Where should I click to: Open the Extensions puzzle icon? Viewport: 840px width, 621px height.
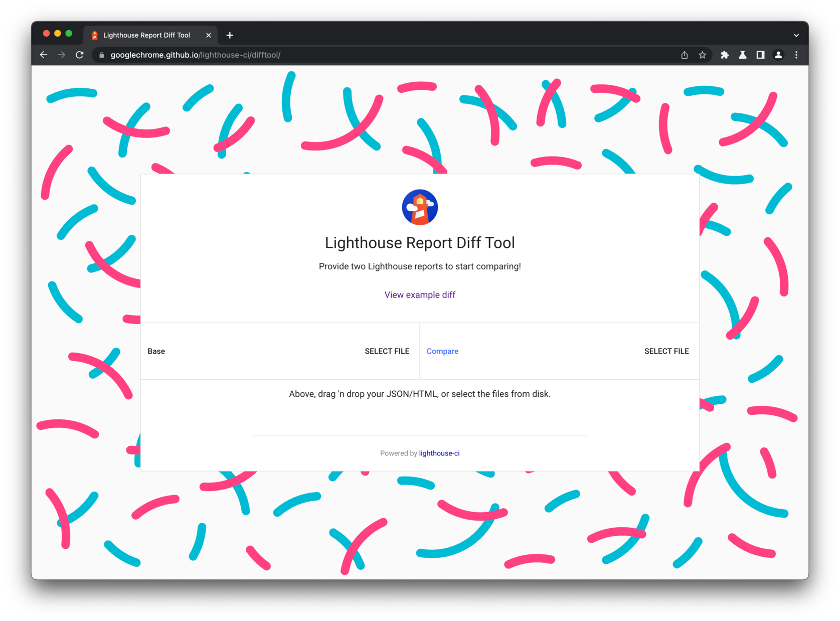pyautogui.click(x=725, y=55)
